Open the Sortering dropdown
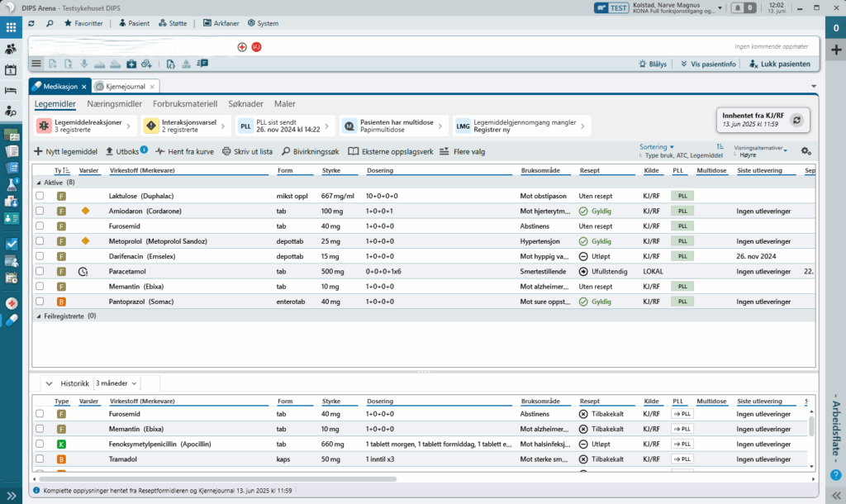The height and width of the screenshot is (504, 846). 657,146
